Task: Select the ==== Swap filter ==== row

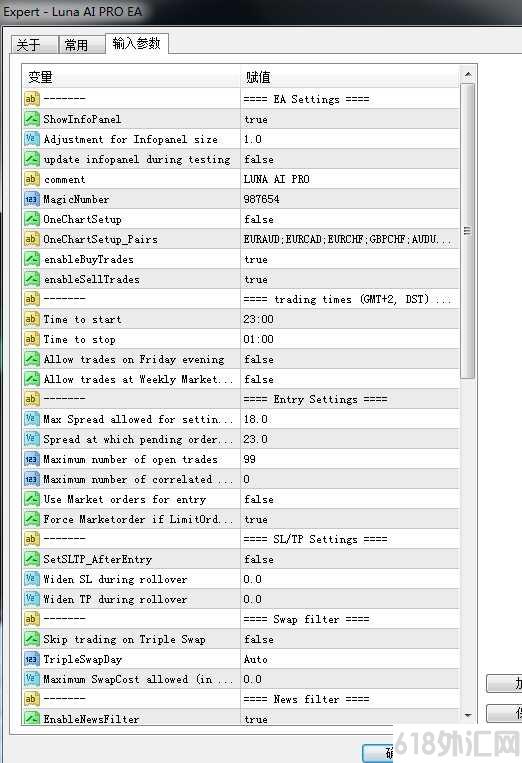Action: pos(241,619)
